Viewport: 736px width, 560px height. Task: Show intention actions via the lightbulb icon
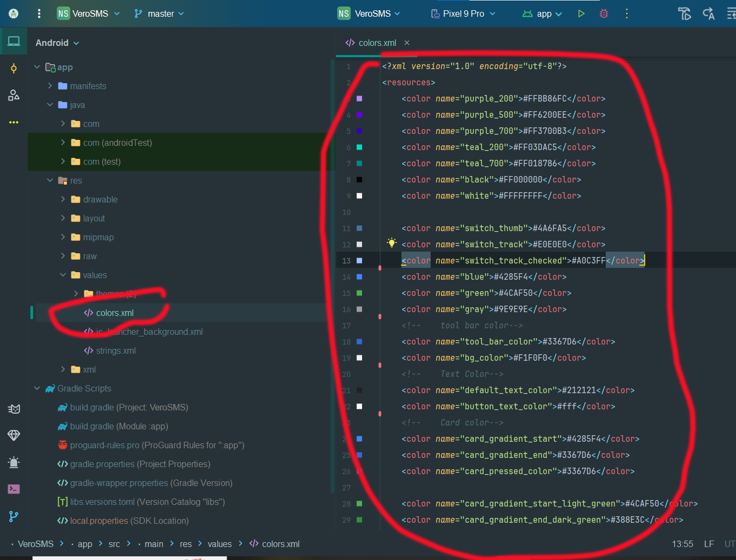click(x=392, y=243)
